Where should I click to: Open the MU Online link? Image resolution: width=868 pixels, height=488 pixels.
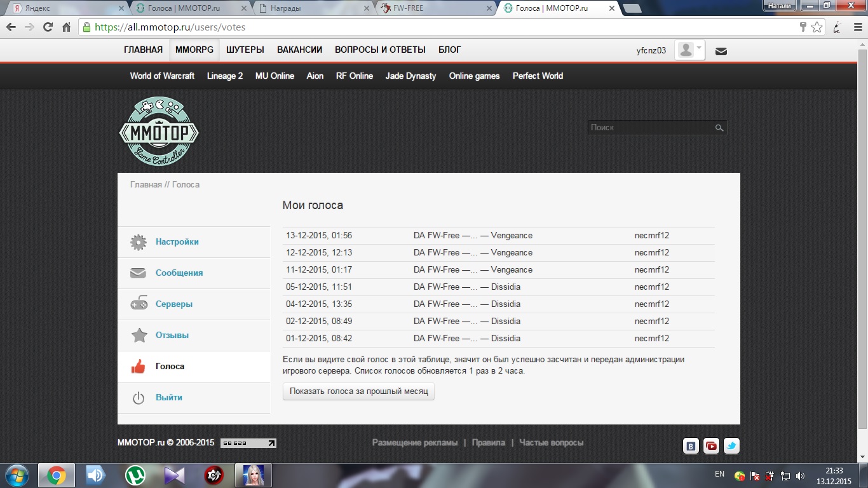[275, 76]
